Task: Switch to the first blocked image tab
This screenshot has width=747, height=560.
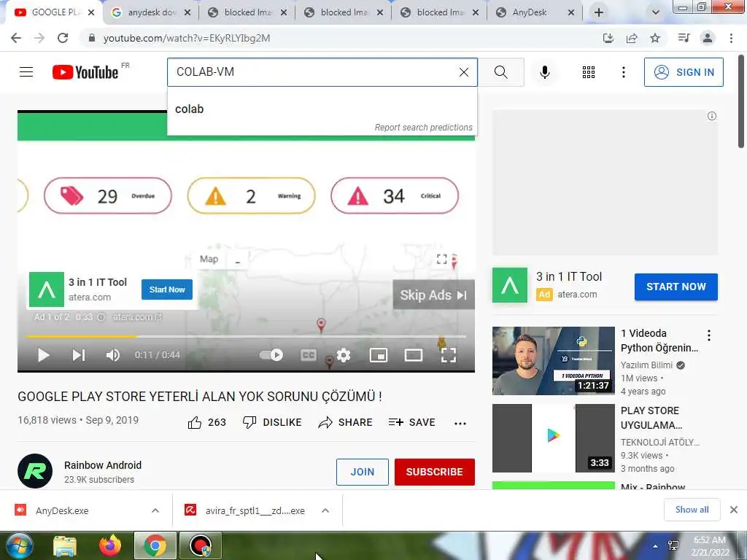Action: pos(247,12)
